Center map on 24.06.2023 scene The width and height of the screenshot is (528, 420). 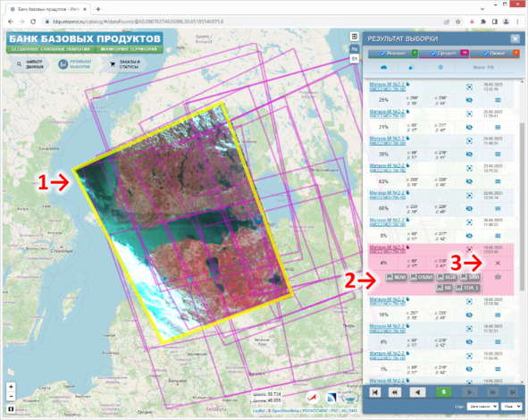469,141
